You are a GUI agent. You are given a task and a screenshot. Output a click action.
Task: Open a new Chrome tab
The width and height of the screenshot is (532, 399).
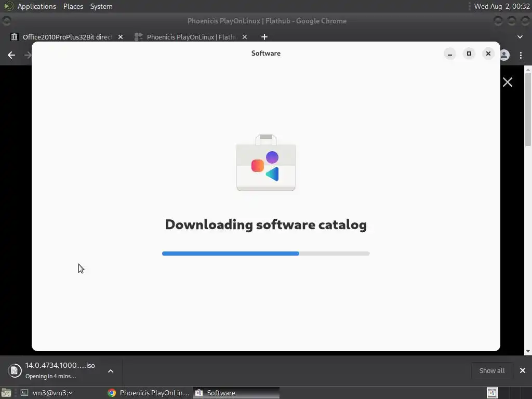(x=264, y=37)
